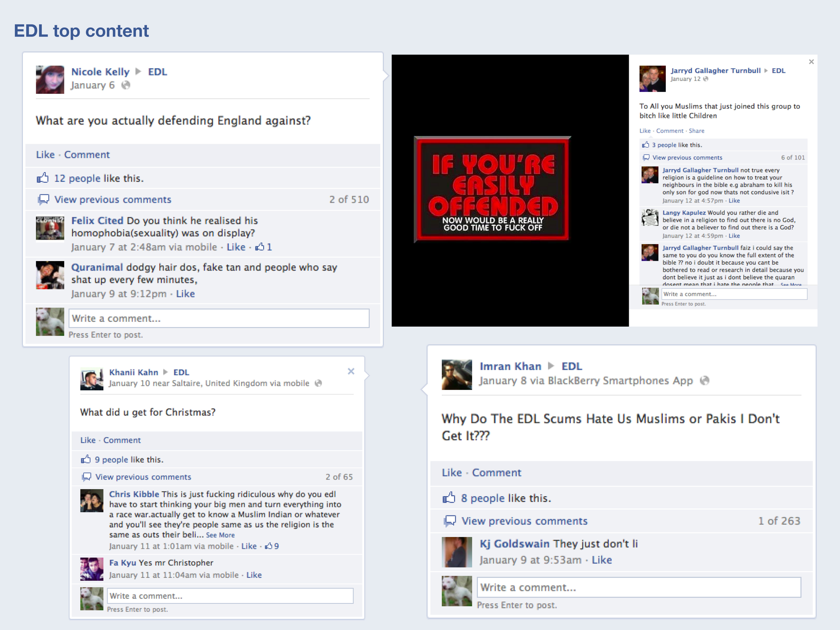View previous comments on Nicole Kelly's post

coord(113,199)
